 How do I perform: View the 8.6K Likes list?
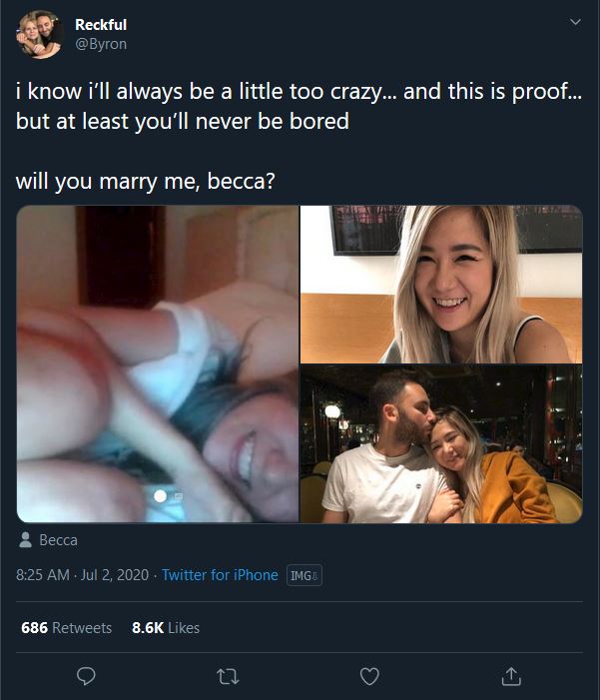166,628
